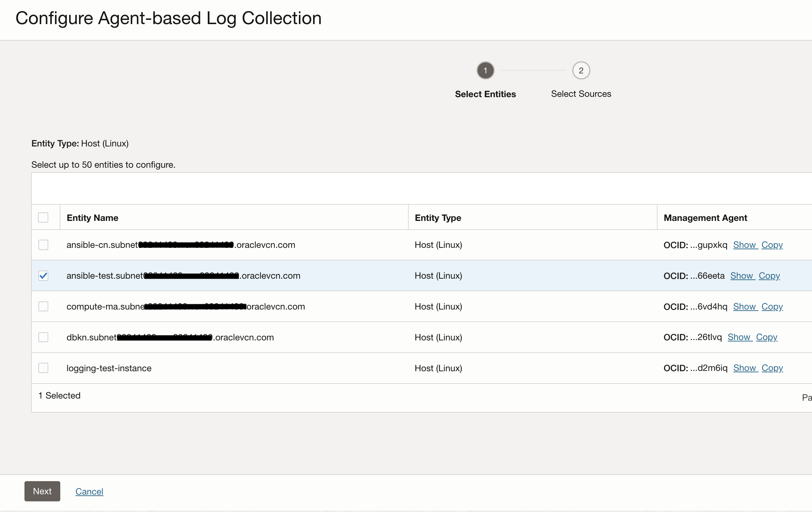The image size is (812, 512).
Task: Click the Cancel link
Action: (x=89, y=491)
